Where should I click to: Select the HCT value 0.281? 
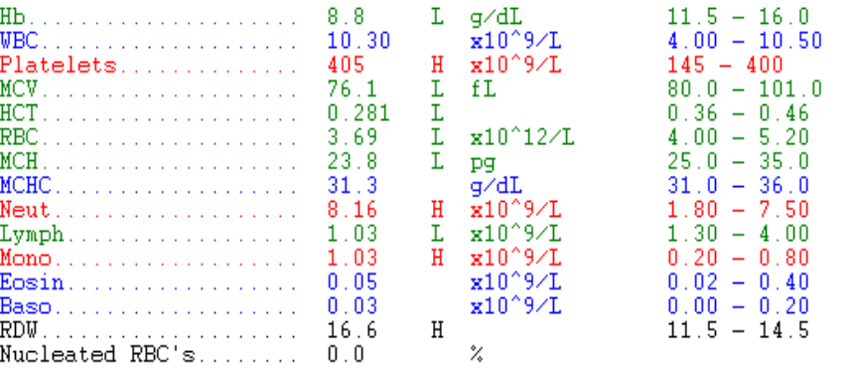359,113
